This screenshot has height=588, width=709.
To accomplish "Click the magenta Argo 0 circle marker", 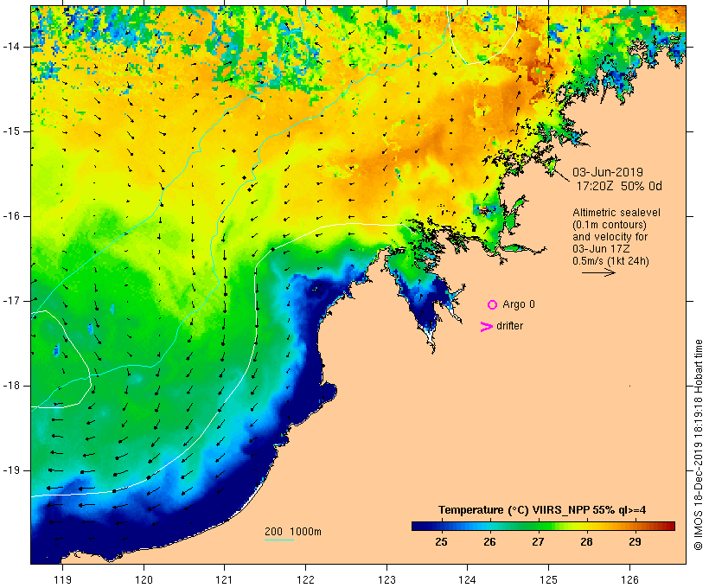I will (x=492, y=305).
